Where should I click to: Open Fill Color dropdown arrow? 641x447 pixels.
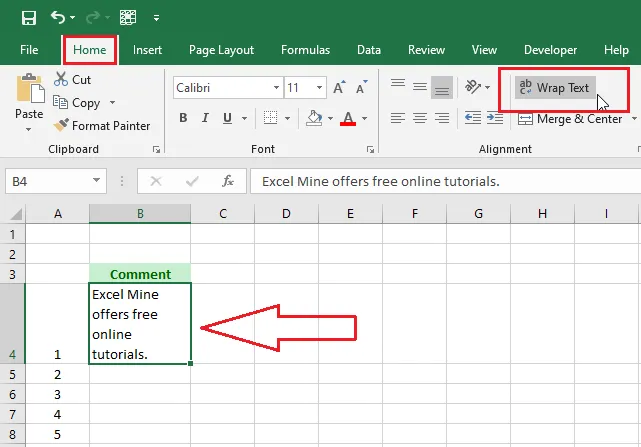pyautogui.click(x=330, y=119)
